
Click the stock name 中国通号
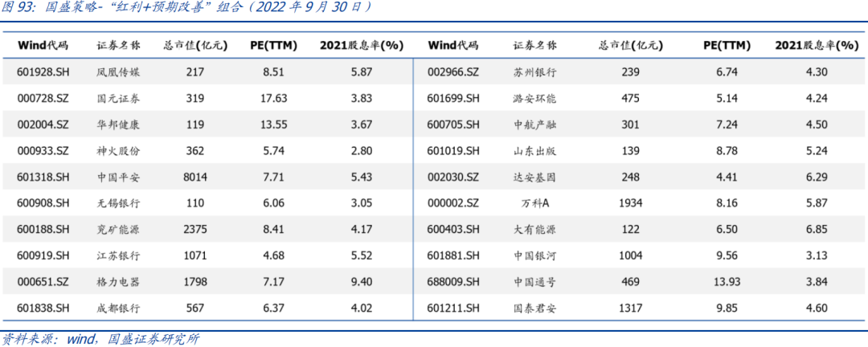534,282
